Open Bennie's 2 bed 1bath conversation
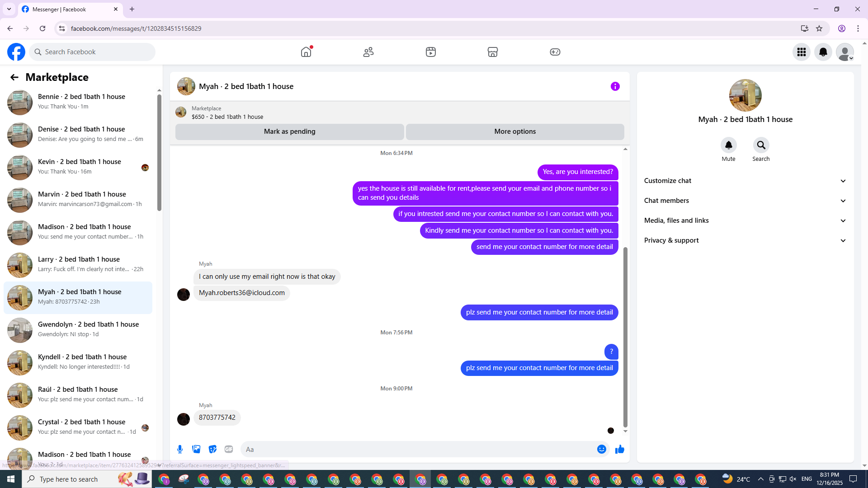The width and height of the screenshot is (868, 488). [x=78, y=102]
